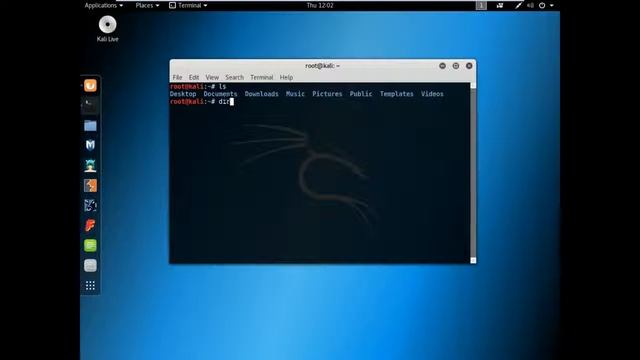Click the 'Videos' entry in ls output
The height and width of the screenshot is (360, 640).
tap(432, 94)
